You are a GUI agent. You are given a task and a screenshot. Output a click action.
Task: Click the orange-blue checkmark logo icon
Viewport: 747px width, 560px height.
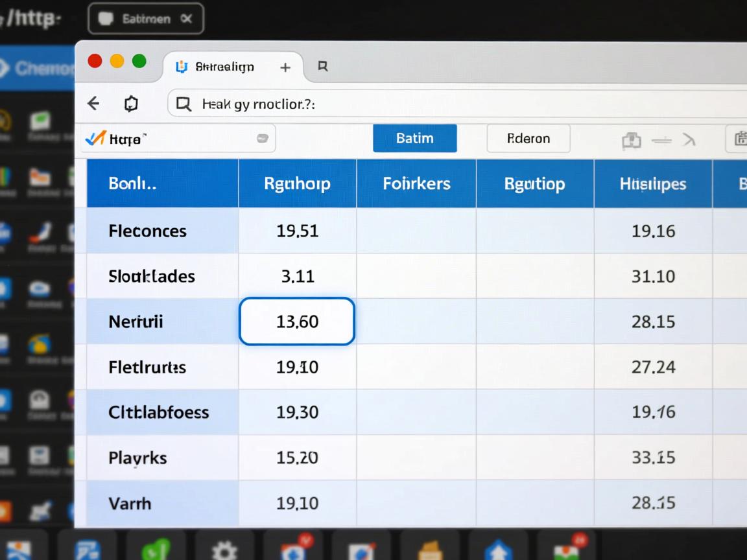click(95, 138)
